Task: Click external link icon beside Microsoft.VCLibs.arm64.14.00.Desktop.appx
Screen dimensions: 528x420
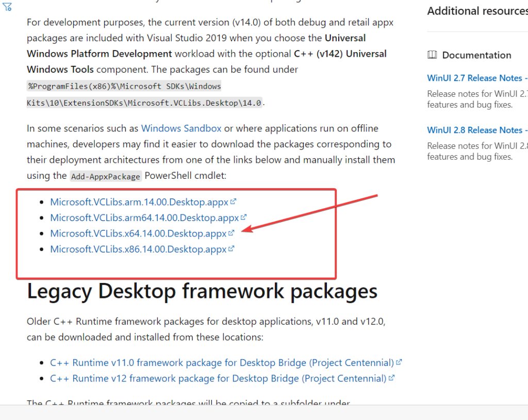Action: coord(244,217)
